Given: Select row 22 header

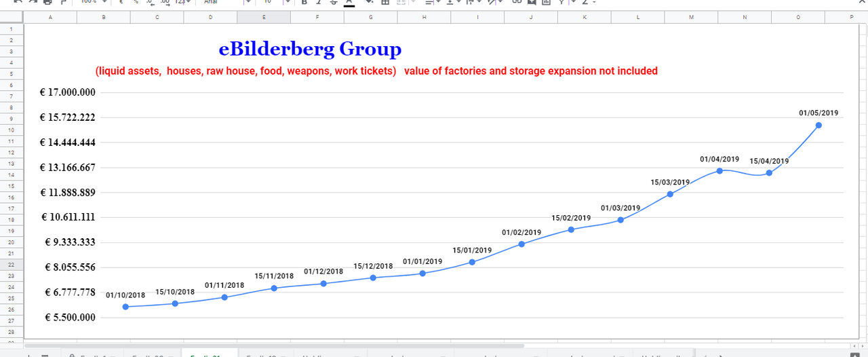Looking at the screenshot, I should coord(12,264).
